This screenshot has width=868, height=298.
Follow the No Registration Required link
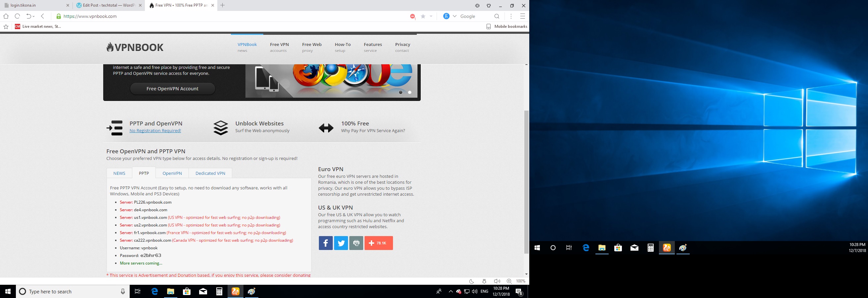point(155,131)
